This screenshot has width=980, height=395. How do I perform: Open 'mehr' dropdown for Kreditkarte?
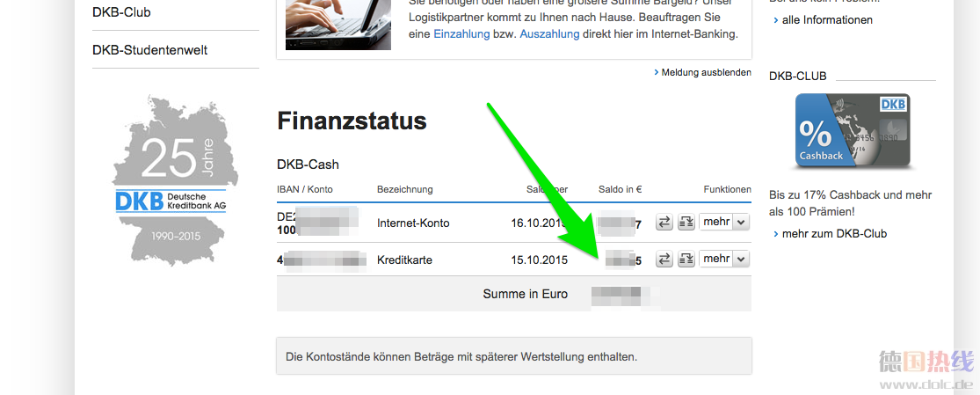click(x=724, y=260)
